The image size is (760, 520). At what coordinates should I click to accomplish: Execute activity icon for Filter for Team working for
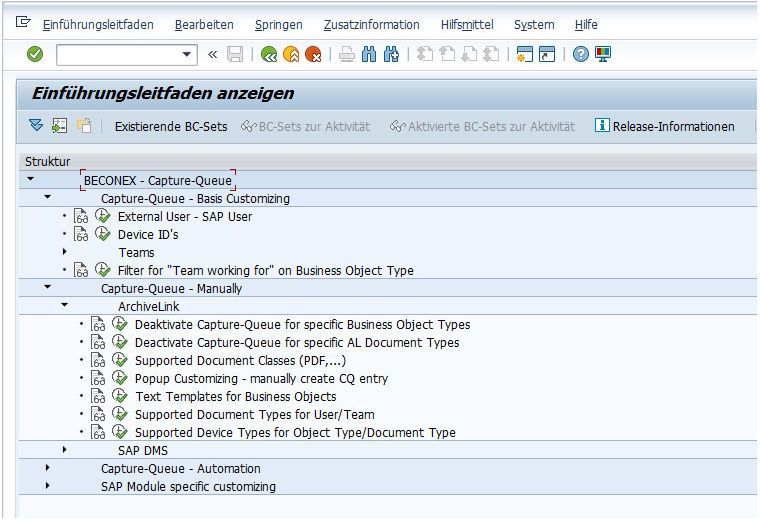click(102, 269)
